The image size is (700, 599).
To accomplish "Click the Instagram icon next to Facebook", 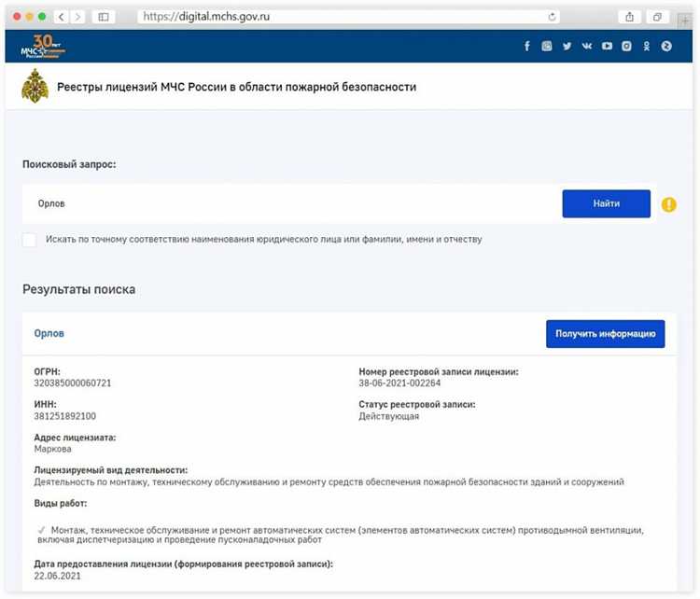I will pyautogui.click(x=547, y=46).
